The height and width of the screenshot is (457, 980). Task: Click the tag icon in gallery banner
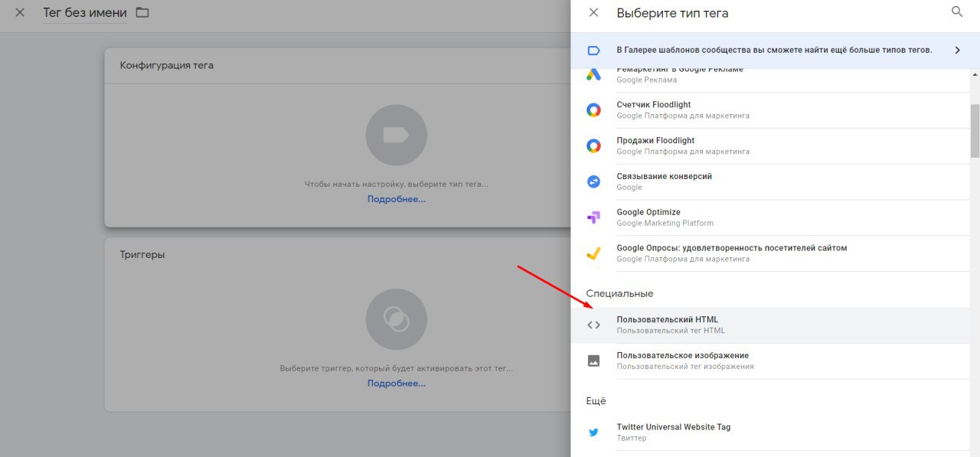[593, 51]
